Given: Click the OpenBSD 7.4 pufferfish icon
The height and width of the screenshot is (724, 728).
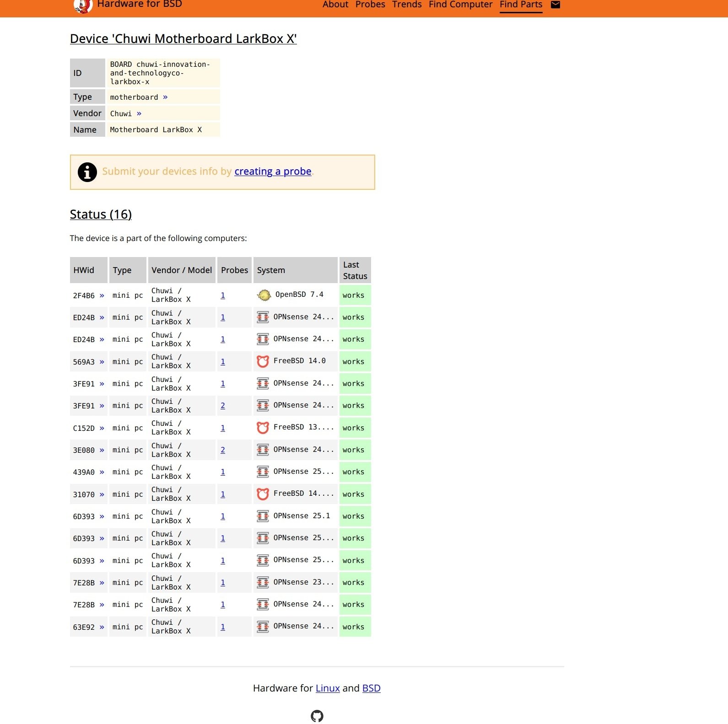Looking at the screenshot, I should tap(264, 295).
